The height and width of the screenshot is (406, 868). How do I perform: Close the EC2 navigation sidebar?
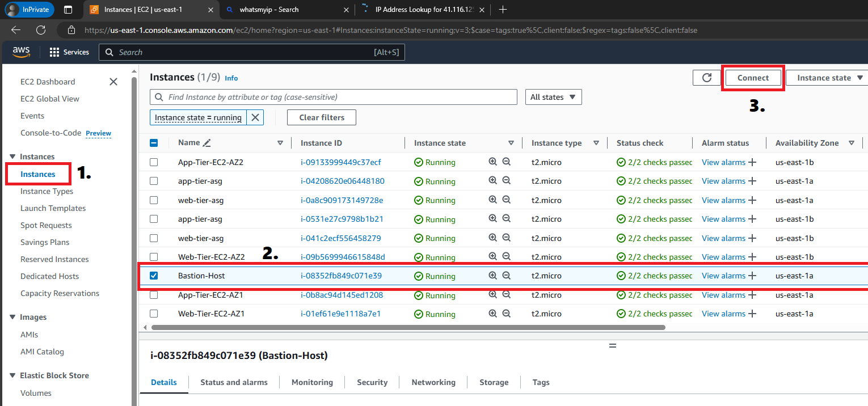coord(113,82)
